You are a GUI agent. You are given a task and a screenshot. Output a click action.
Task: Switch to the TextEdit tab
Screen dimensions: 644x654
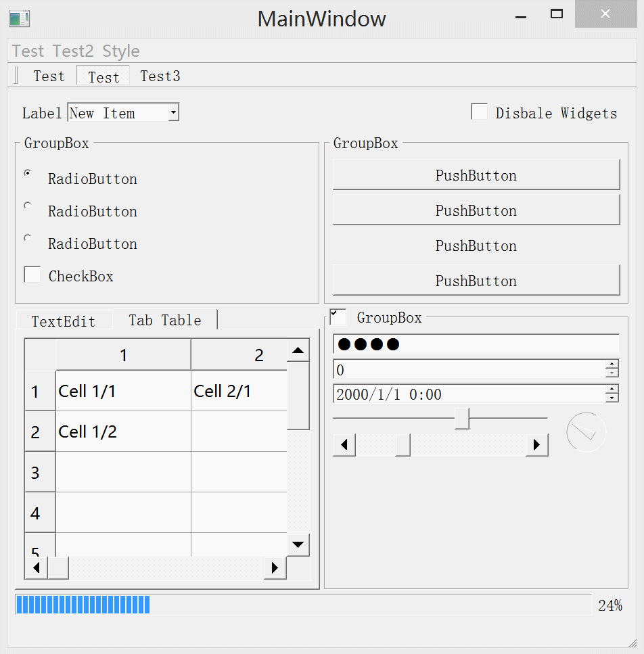pyautogui.click(x=64, y=321)
